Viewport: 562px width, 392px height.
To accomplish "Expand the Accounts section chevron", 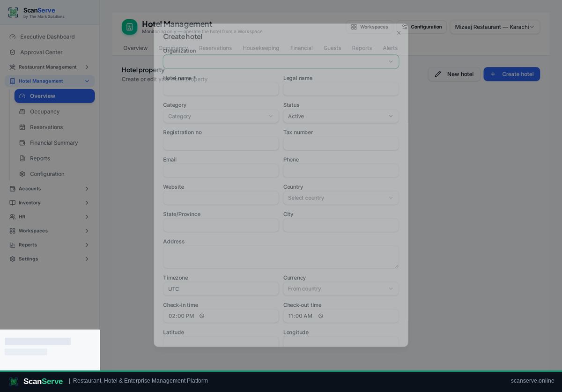I will [87, 189].
